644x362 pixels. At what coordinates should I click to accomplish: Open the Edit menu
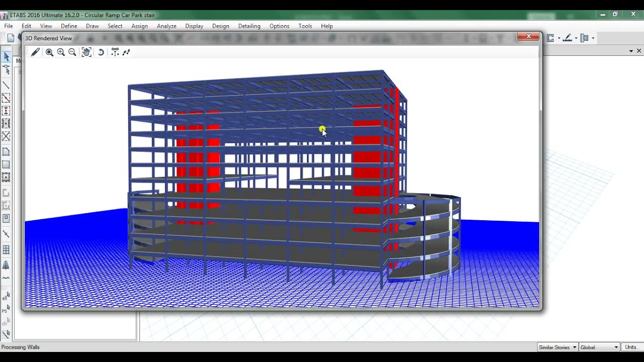[x=26, y=26]
